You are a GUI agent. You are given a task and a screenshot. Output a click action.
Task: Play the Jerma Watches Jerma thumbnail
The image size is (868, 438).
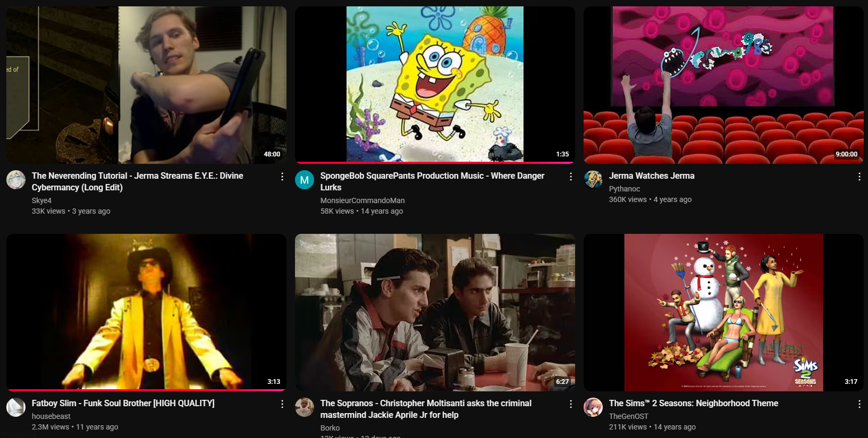coord(724,85)
